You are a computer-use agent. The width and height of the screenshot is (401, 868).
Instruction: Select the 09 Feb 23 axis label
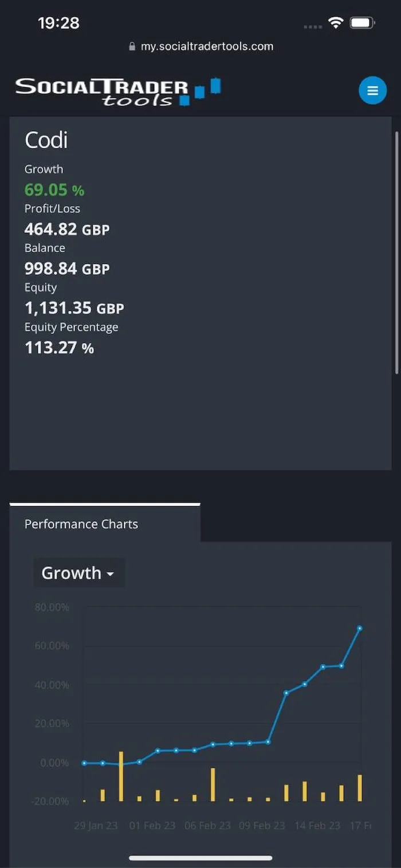262,825
